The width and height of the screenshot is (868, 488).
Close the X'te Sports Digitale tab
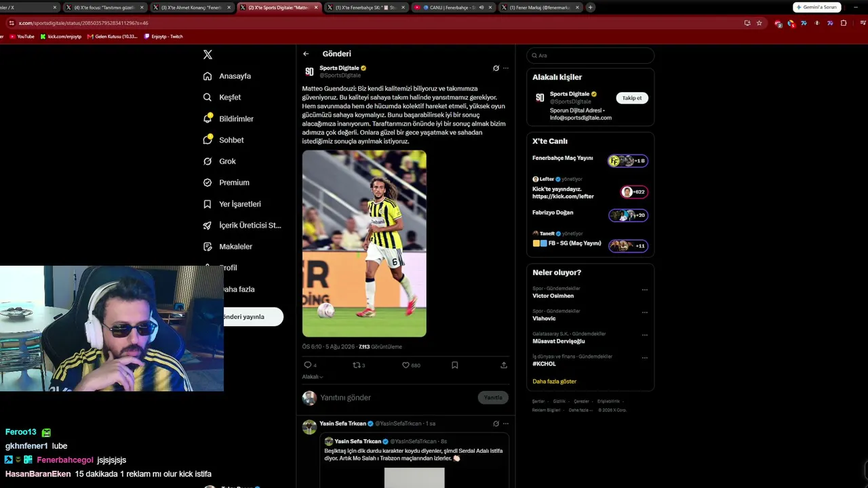(315, 7)
